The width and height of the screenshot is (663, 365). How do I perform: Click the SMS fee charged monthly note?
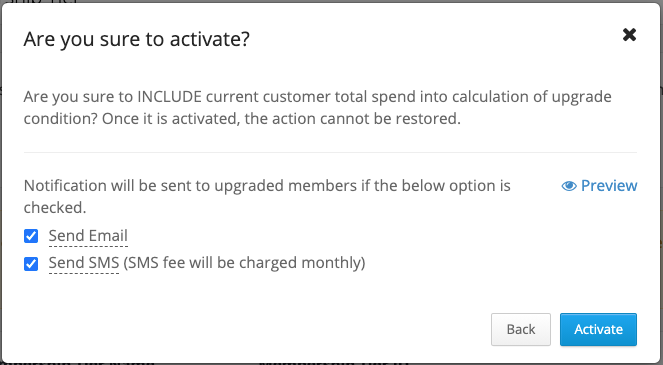(x=244, y=263)
